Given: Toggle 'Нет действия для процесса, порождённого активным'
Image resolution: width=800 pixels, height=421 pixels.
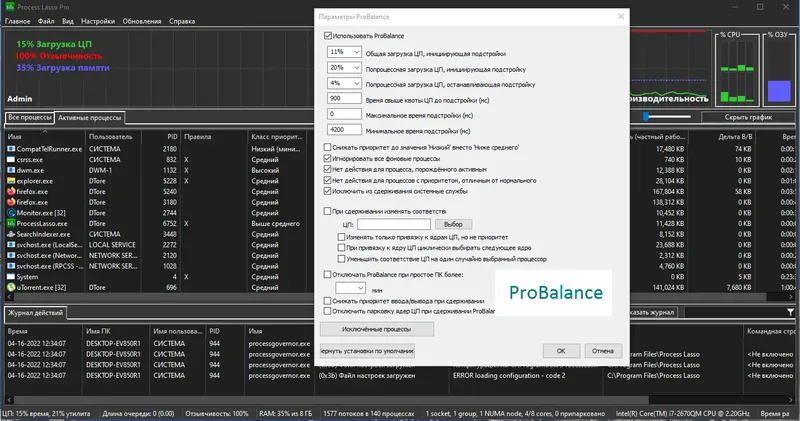Looking at the screenshot, I should click(x=328, y=169).
